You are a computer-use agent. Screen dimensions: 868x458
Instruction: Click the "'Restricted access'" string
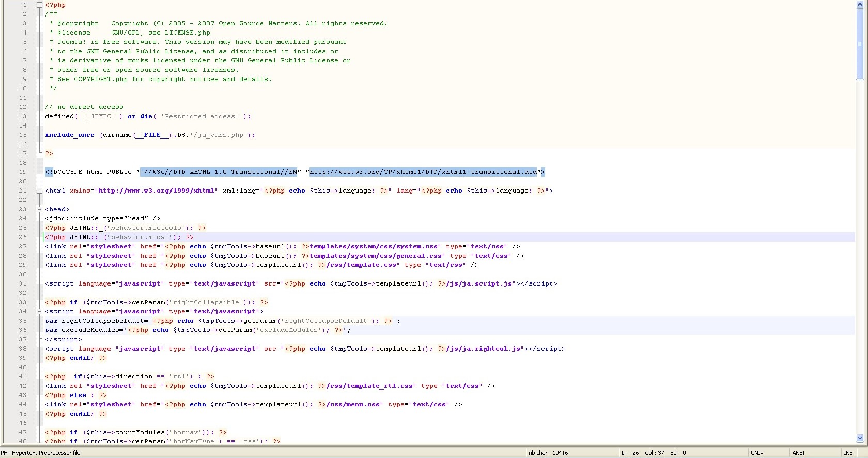[200, 116]
